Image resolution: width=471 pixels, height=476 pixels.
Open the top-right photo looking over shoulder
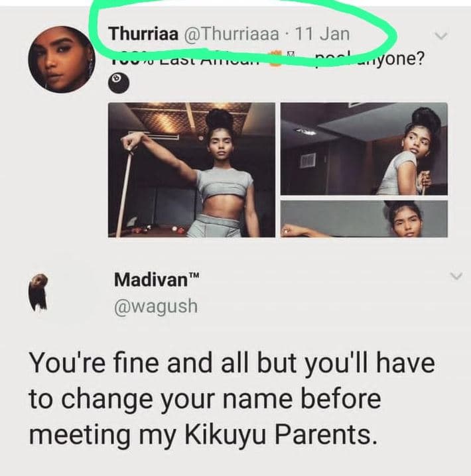coord(364,149)
